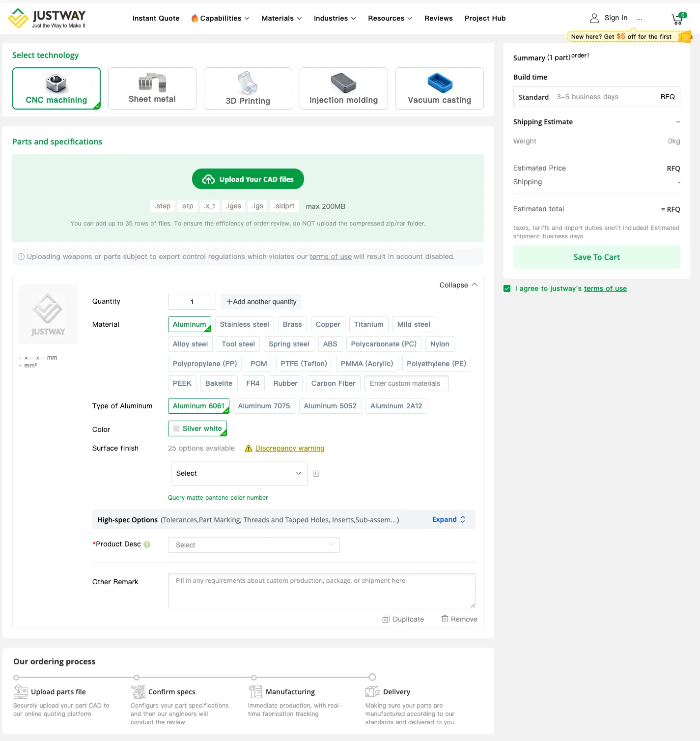
Task: Delete surface finish with trash icon
Action: pos(316,473)
